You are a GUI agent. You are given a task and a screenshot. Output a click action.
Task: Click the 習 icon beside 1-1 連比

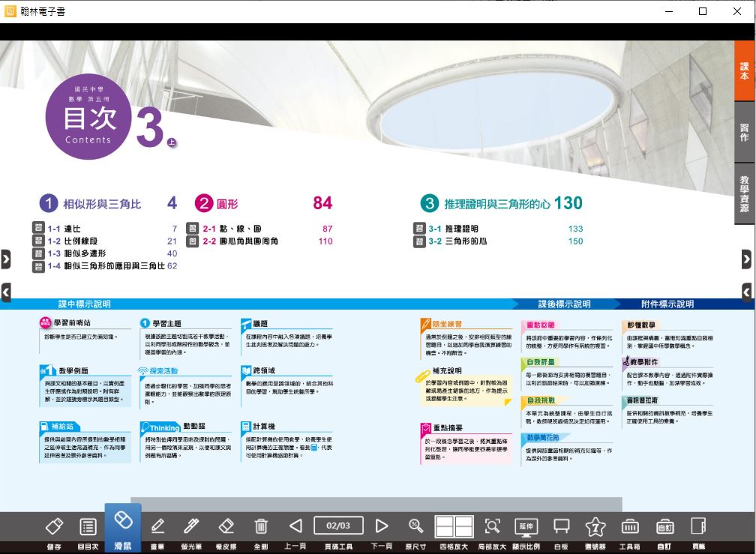pos(38,229)
